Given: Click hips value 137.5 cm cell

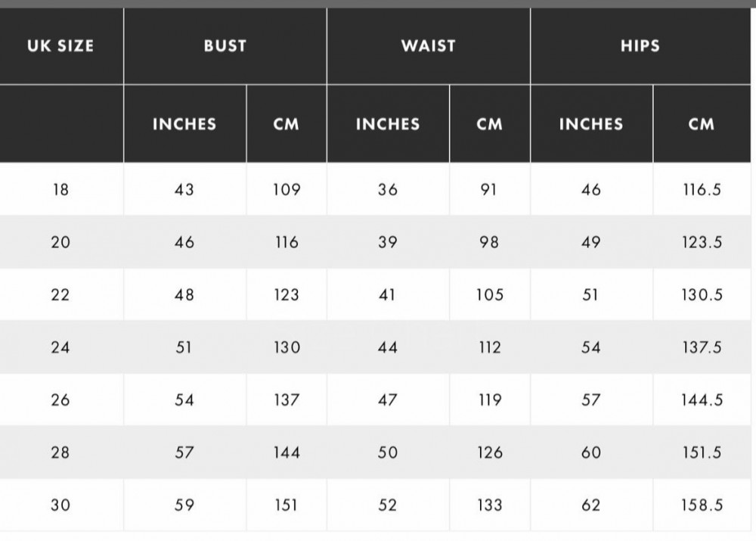Looking at the screenshot, I should click(702, 347).
